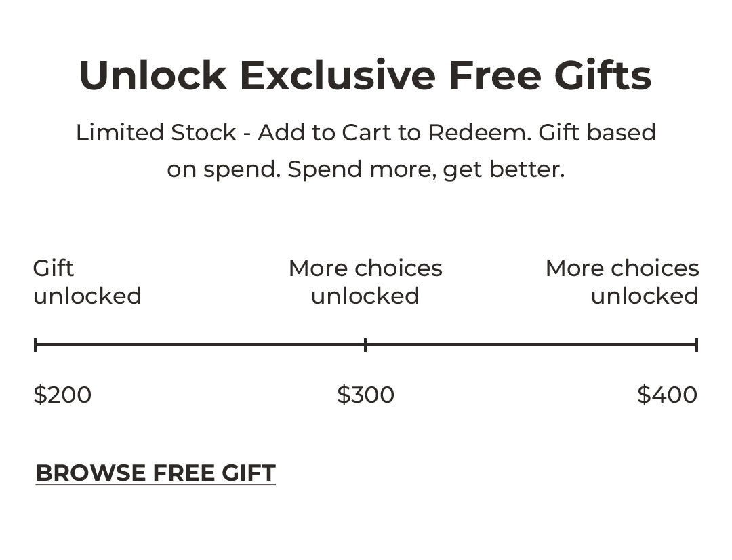732x560 pixels.
Task: Click the BROWSE FREE GIFT link
Action: (x=155, y=473)
